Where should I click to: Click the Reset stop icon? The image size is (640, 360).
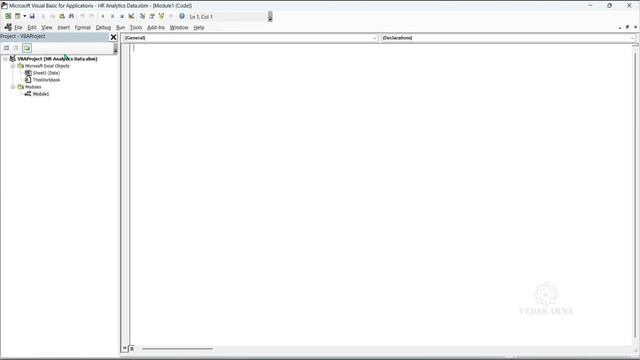click(122, 16)
